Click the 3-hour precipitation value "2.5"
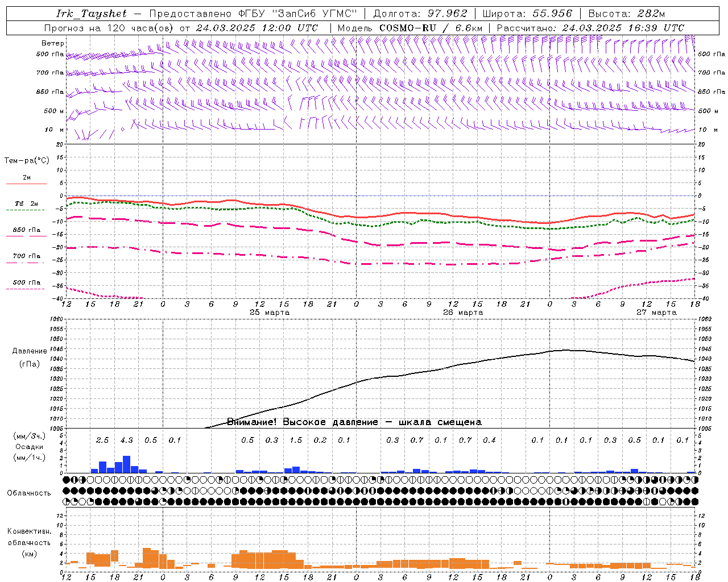The image size is (728, 582). 102,440
